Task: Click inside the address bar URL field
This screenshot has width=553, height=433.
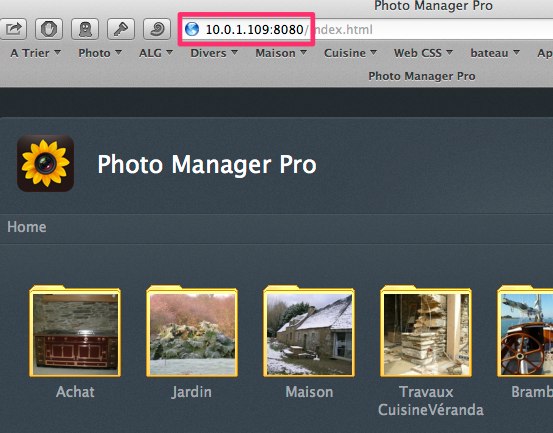Action: [367, 29]
